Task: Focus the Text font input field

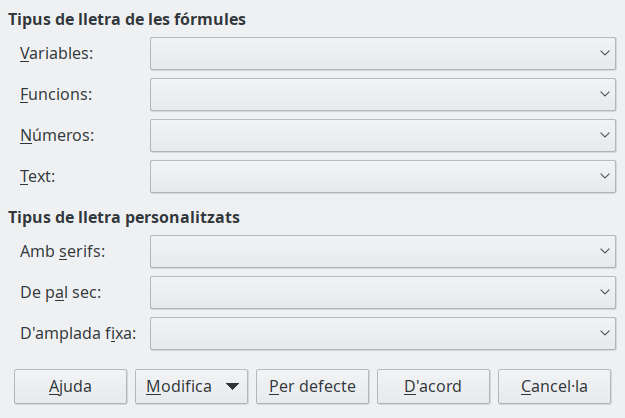Action: [372, 176]
